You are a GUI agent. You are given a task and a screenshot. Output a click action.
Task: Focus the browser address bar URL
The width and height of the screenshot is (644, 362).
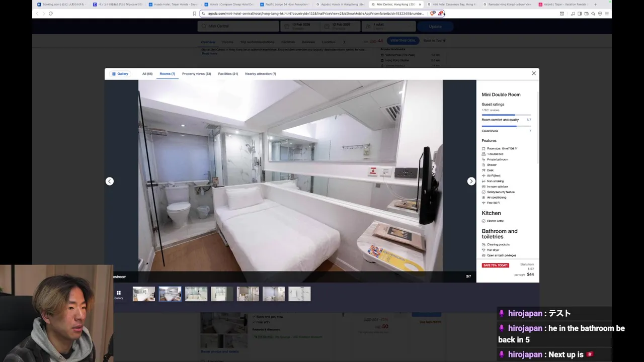click(x=315, y=14)
